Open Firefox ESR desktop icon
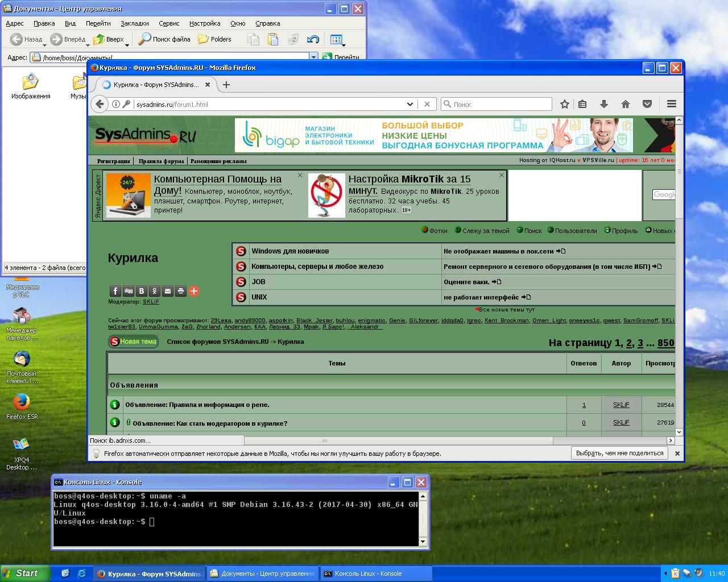This screenshot has width=728, height=582. click(22, 406)
